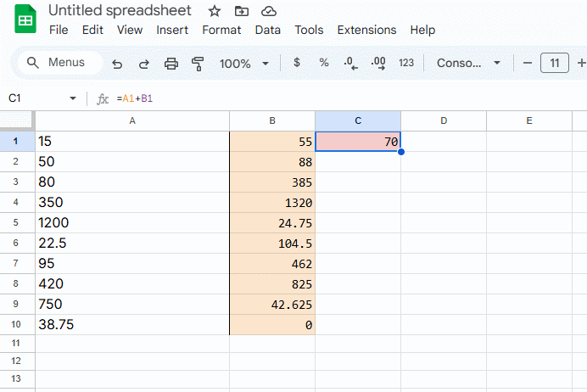Open the Format menu
The height and width of the screenshot is (392, 587).
tap(221, 30)
